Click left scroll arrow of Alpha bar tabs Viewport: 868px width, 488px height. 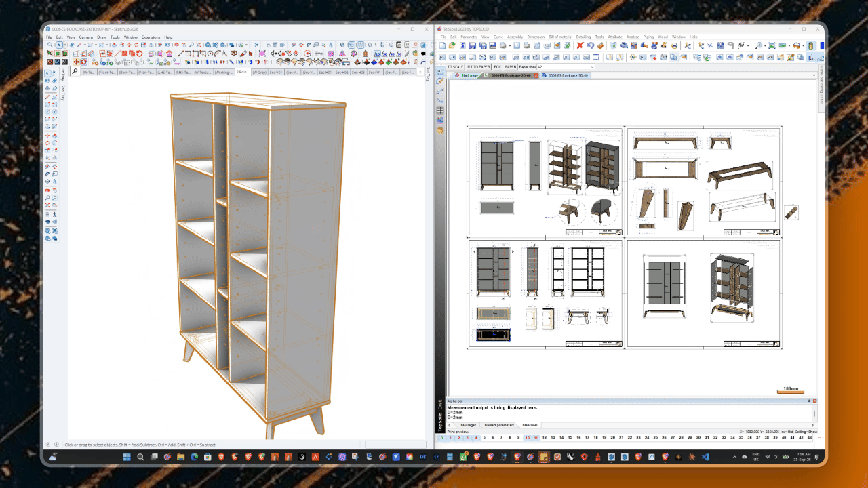click(x=449, y=425)
